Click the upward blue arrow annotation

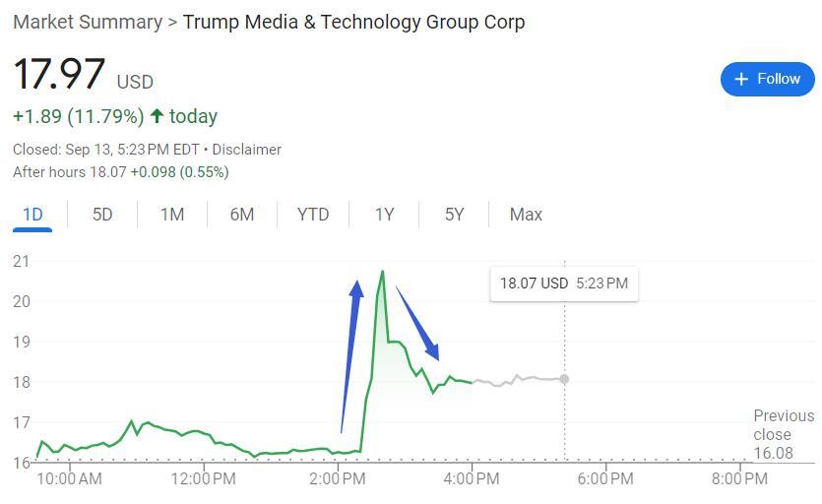pyautogui.click(x=350, y=354)
